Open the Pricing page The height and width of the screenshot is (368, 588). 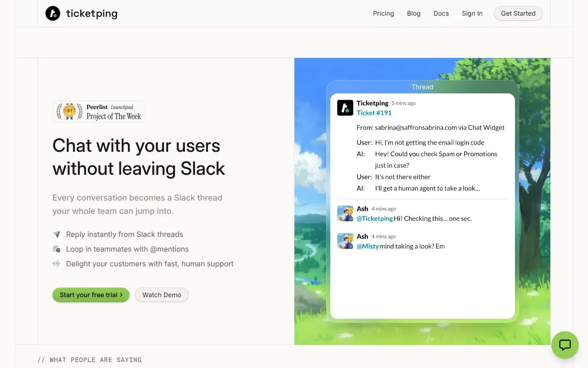click(384, 13)
